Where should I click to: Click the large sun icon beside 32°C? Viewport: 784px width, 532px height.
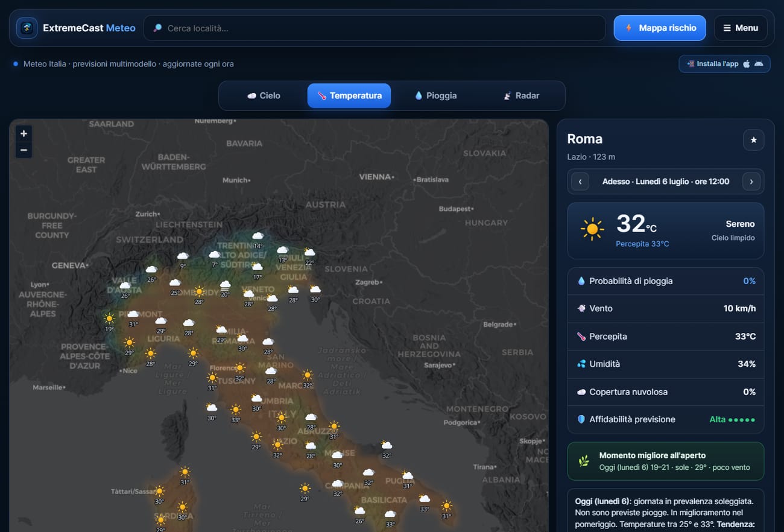[592, 229]
